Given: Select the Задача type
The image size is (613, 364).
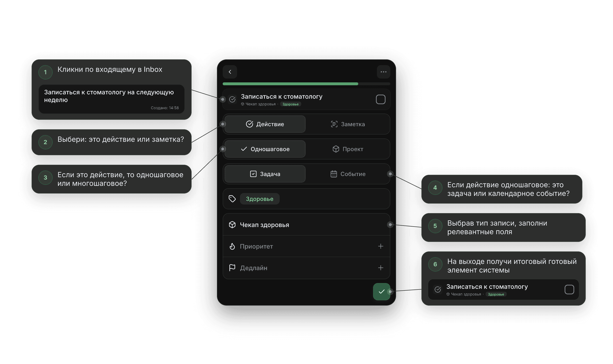Looking at the screenshot, I should (265, 174).
